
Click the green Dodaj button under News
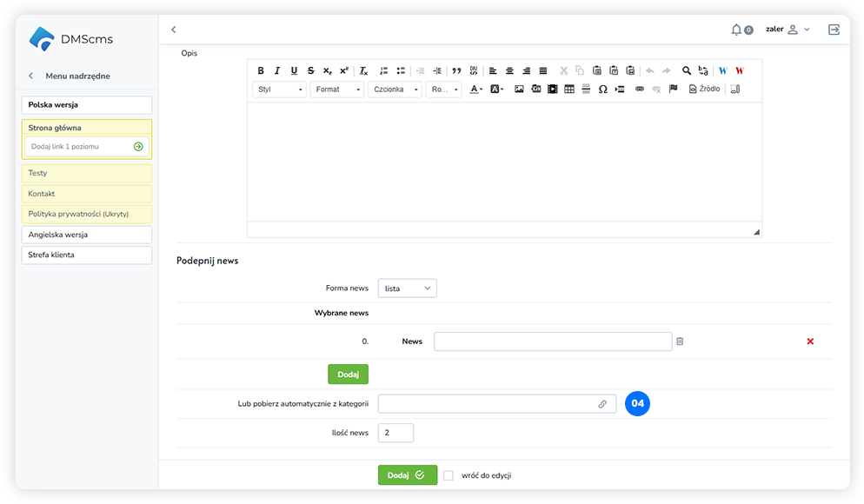(348, 375)
